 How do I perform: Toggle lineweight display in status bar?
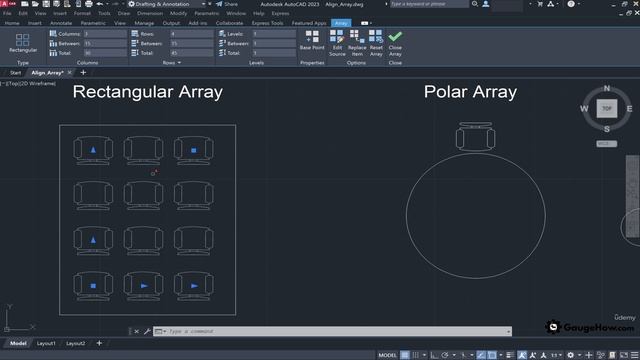coord(510,355)
